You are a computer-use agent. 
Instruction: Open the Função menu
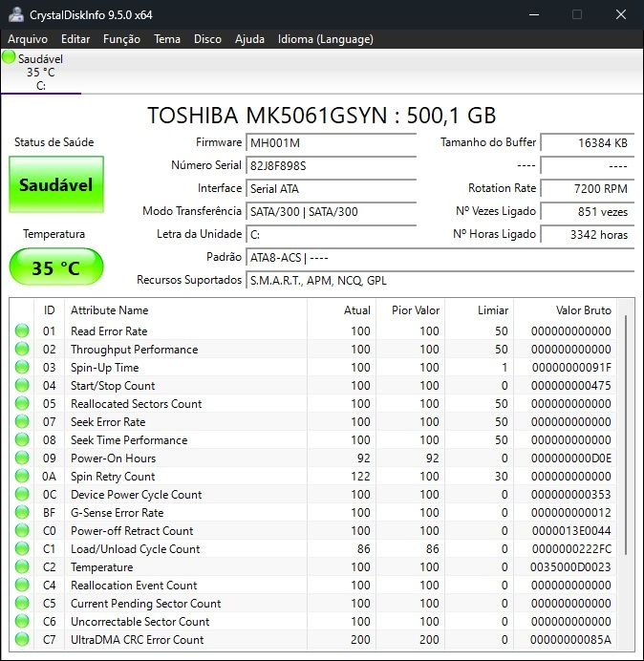click(121, 39)
